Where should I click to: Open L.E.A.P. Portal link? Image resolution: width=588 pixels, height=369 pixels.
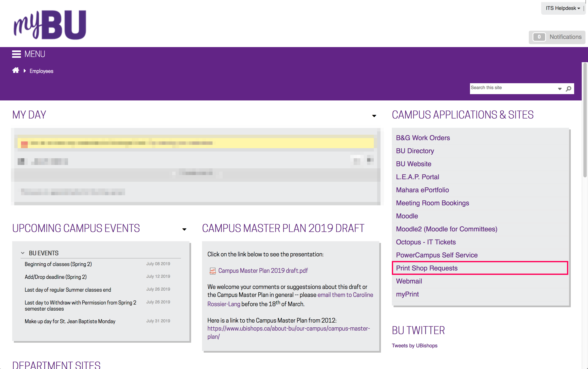[417, 177]
